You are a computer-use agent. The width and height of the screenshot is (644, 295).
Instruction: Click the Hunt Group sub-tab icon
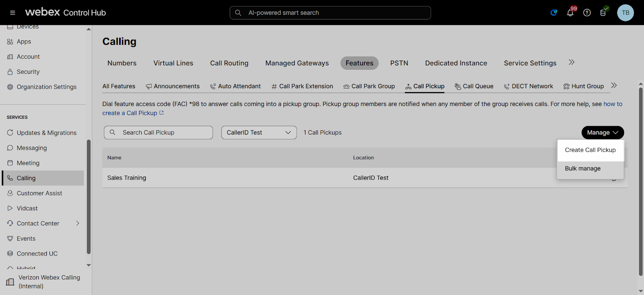[x=566, y=86]
